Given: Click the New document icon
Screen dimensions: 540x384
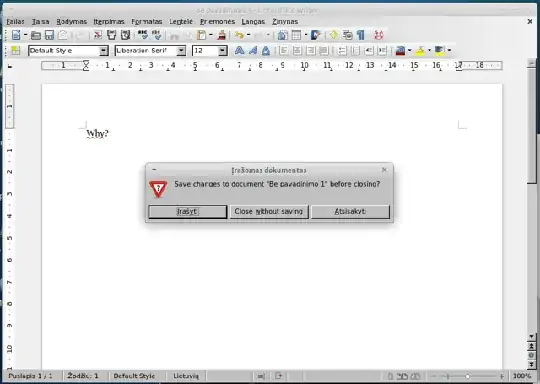Looking at the screenshot, I should tap(16, 35).
